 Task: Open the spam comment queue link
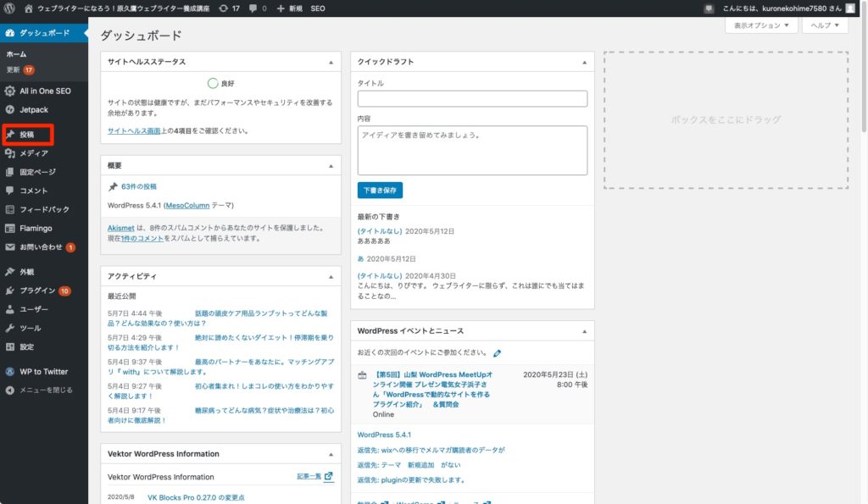click(142, 238)
